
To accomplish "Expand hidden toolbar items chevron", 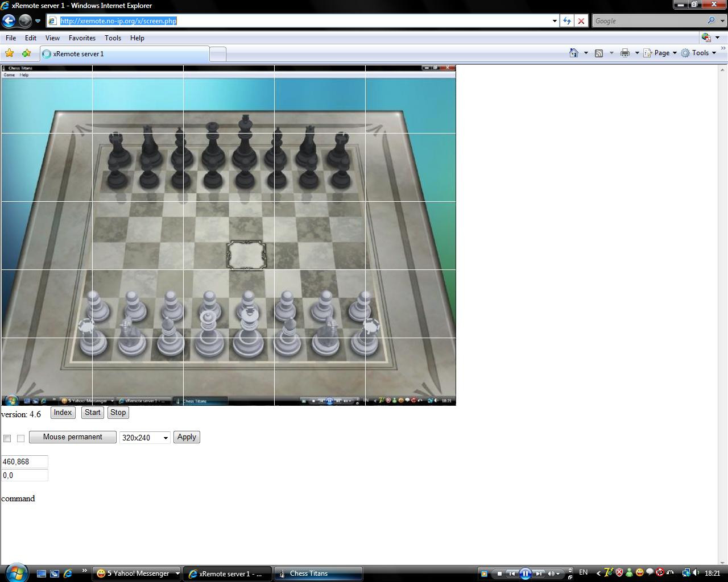I will 723,49.
